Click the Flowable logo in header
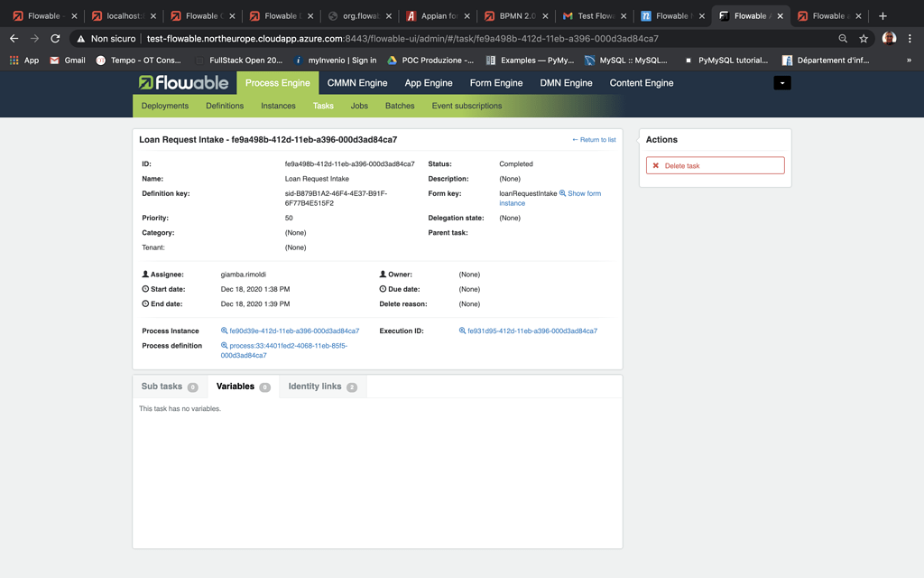 (x=183, y=83)
